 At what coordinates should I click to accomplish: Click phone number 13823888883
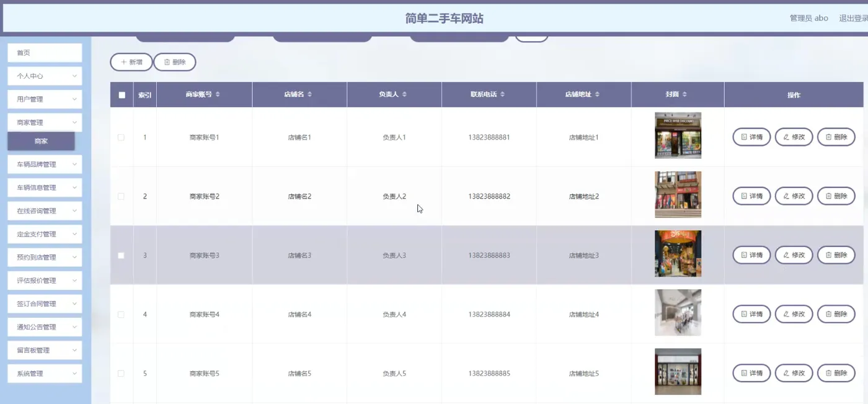tap(489, 255)
